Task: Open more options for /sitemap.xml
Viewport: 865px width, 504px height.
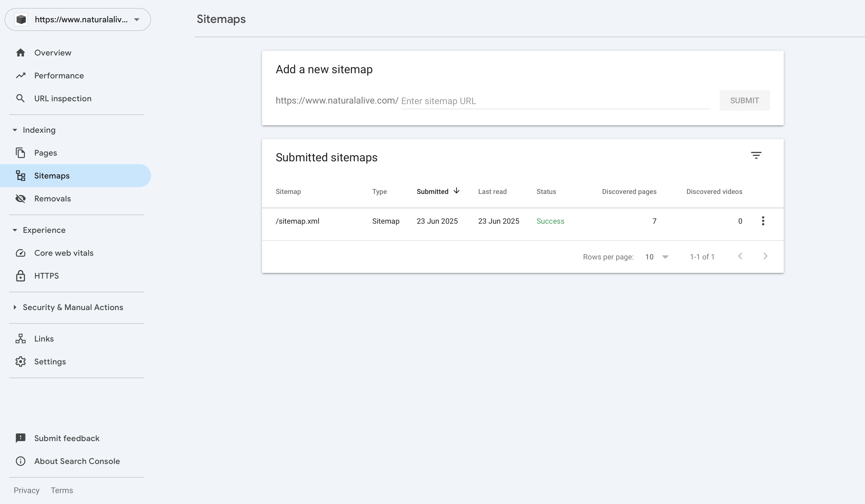Action: click(763, 221)
